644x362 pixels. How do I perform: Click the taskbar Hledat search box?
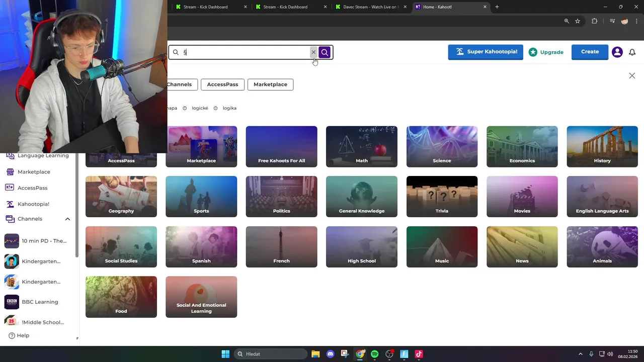click(271, 354)
